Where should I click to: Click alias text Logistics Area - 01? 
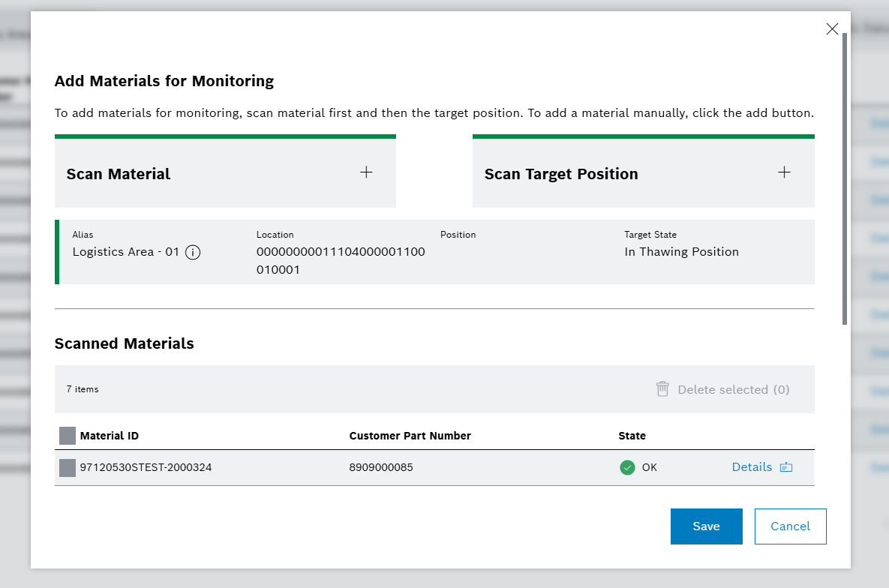126,252
